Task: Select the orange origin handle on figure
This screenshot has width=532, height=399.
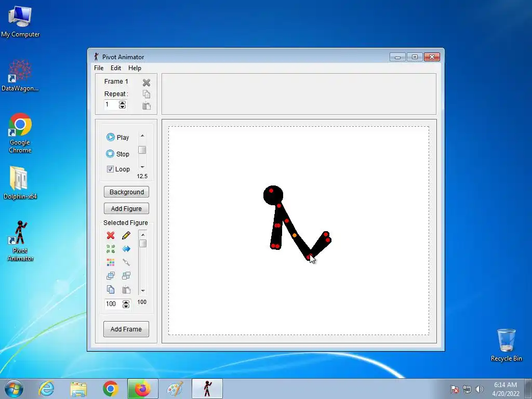Action: point(295,235)
